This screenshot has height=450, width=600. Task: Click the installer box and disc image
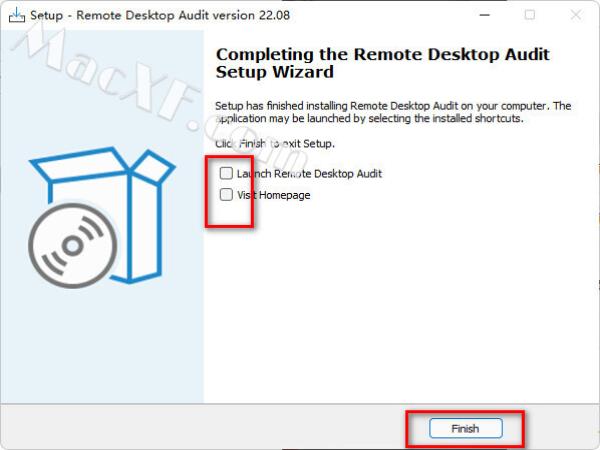point(102,217)
